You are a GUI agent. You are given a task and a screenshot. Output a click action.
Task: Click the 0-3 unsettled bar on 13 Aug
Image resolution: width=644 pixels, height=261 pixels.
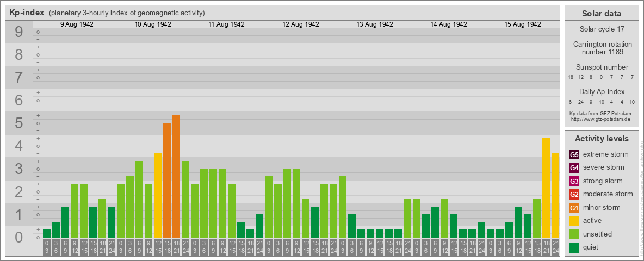[343, 207]
